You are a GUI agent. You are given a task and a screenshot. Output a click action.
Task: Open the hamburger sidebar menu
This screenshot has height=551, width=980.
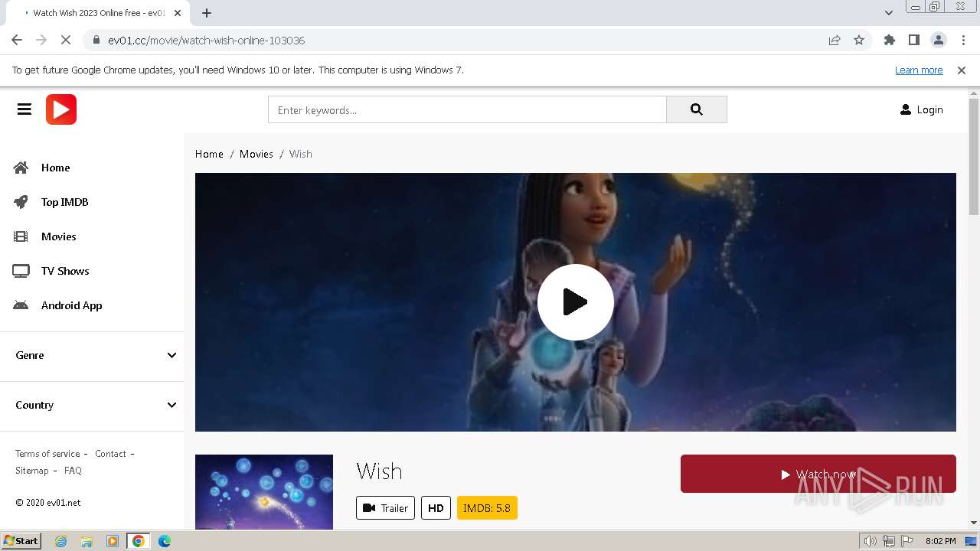[x=24, y=109]
